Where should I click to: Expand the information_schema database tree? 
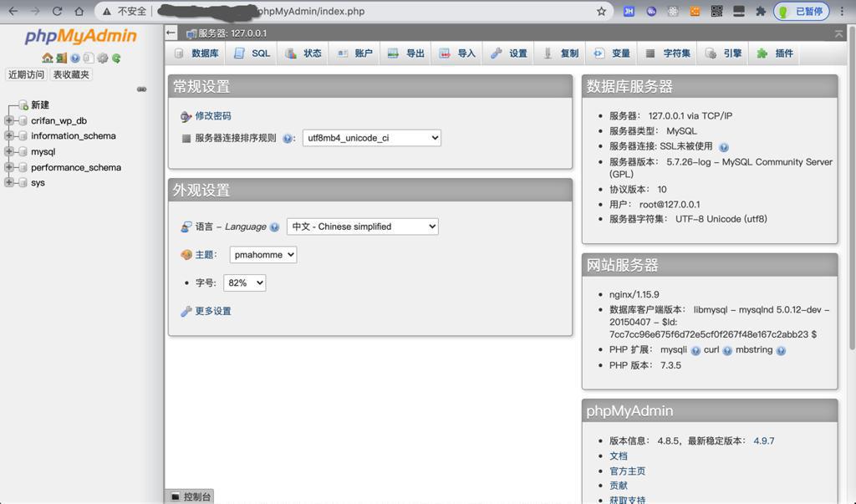tap(8, 136)
